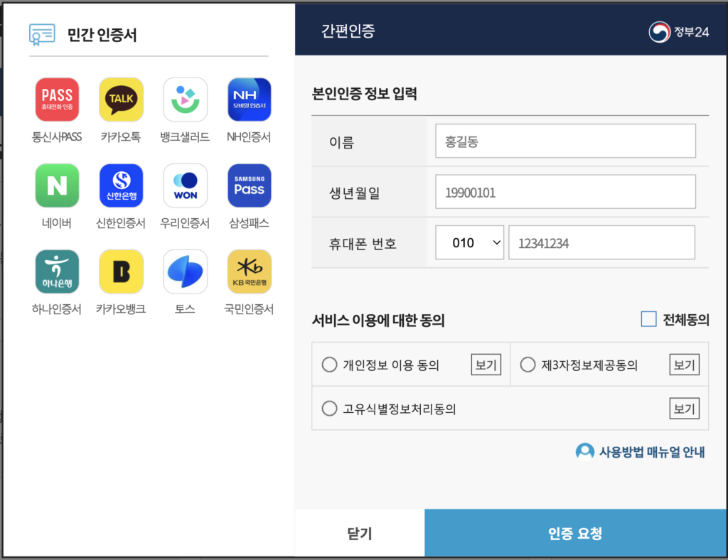Select the 토스 authentication icon
This screenshot has width=728, height=560.
[185, 271]
